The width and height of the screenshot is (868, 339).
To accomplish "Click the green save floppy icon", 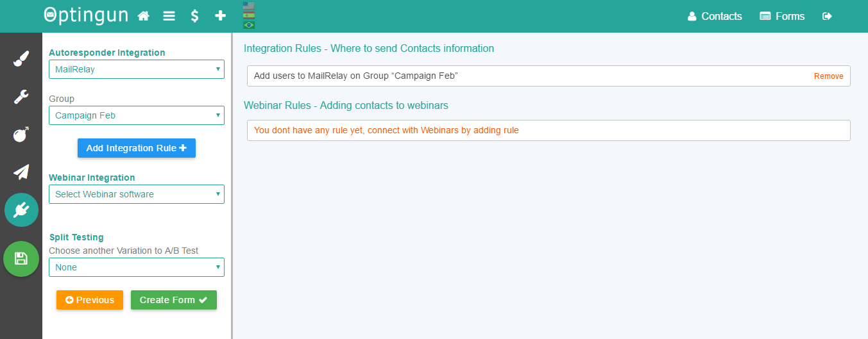I will pos(21,259).
